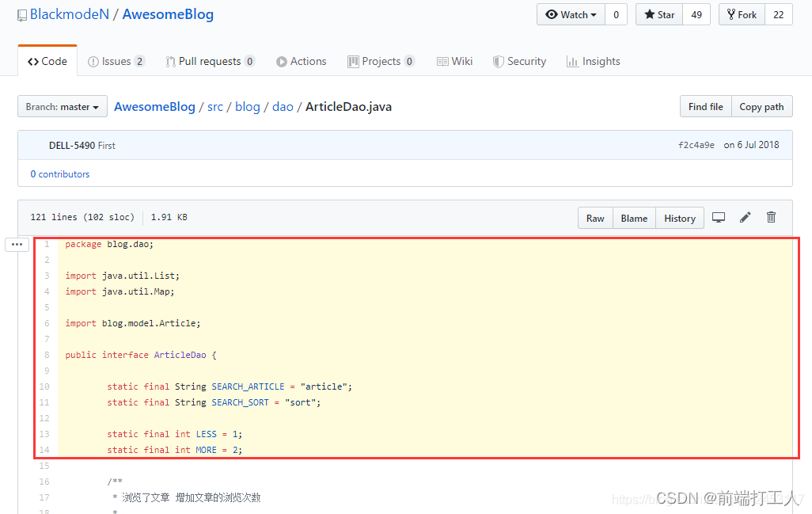Open BlackmodeN owner profile link
The image size is (812, 514).
(x=70, y=14)
